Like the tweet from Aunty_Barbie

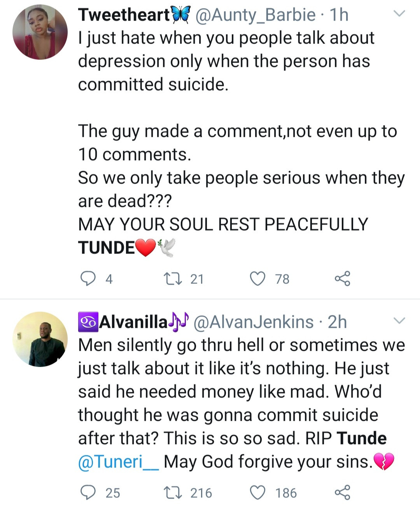tap(257, 279)
